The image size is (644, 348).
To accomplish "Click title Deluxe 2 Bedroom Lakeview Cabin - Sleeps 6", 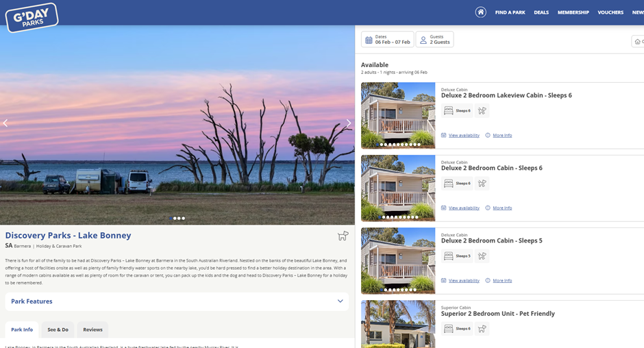I will tap(506, 95).
